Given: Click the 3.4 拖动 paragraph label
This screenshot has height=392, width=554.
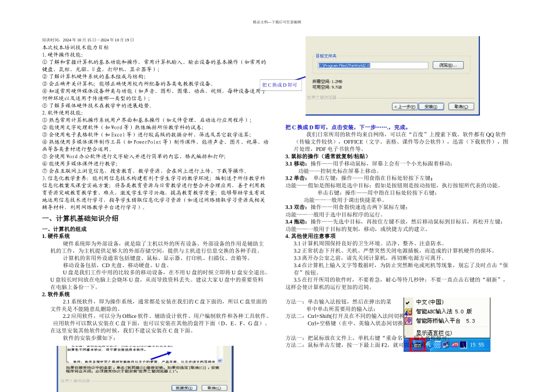Looking at the screenshot, I should [x=296, y=222].
